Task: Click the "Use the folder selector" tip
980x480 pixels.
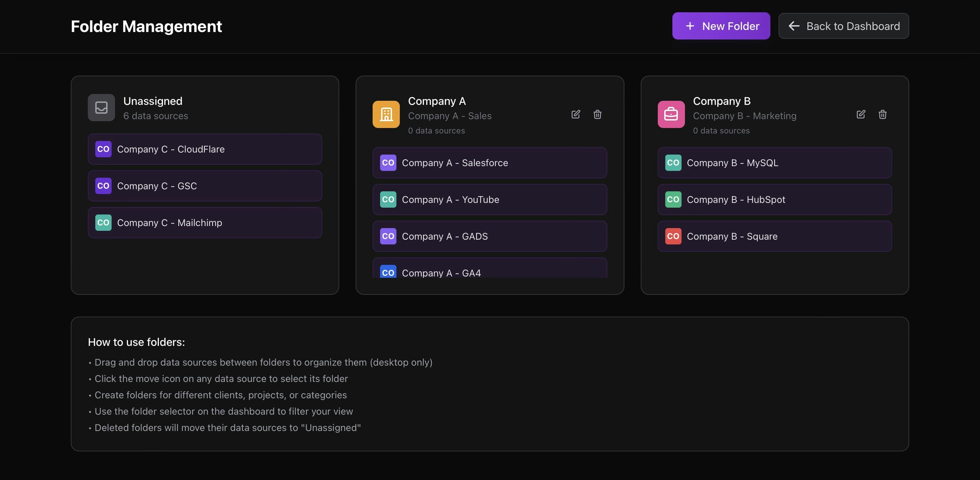Action: [224, 412]
